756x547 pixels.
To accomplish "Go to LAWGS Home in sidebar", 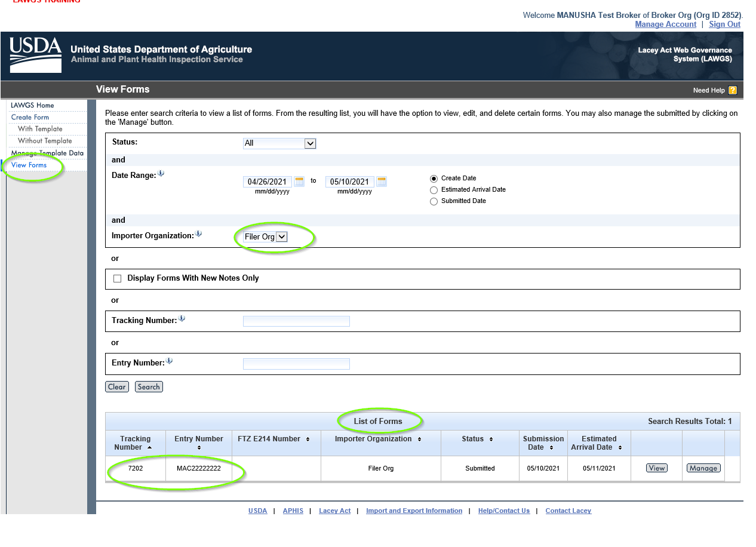I will tap(32, 106).
